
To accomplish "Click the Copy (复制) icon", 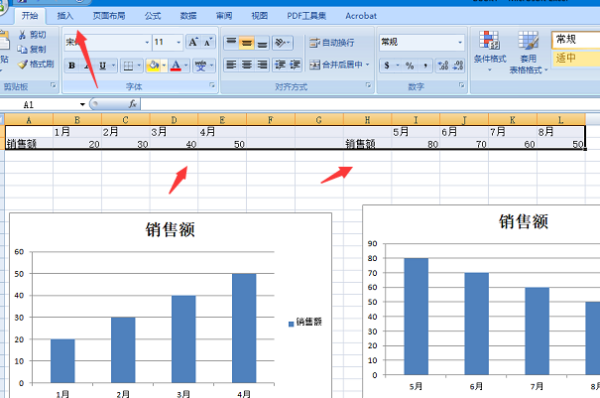I will click(x=22, y=49).
